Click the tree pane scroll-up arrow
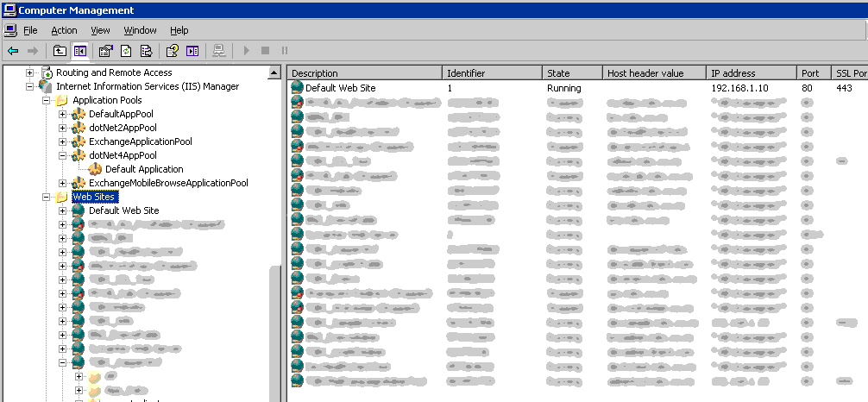The image size is (868, 402). pyautogui.click(x=274, y=73)
